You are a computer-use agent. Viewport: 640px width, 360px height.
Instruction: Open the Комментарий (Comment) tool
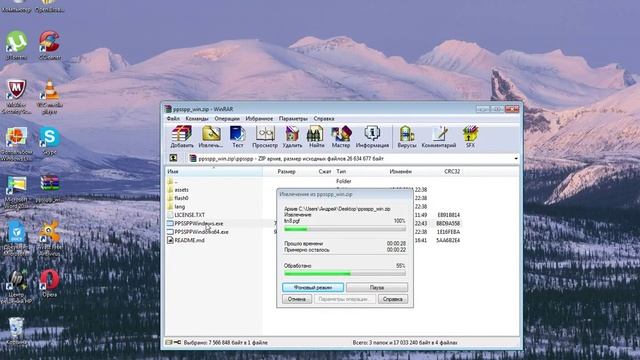point(439,137)
